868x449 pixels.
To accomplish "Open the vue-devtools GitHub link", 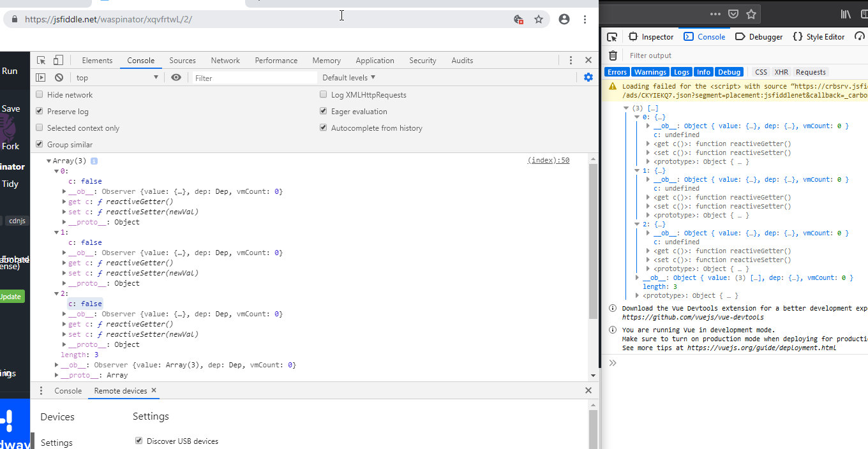I will 692,317.
